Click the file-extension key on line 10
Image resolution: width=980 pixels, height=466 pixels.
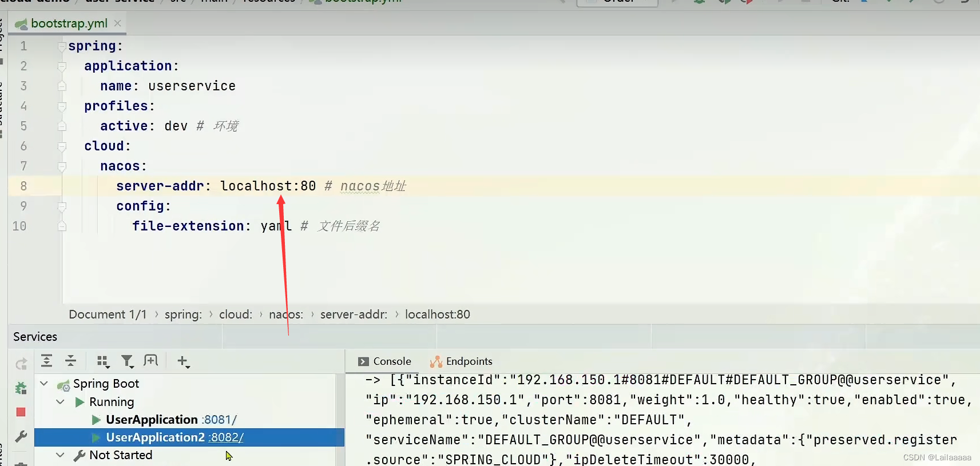point(188,226)
